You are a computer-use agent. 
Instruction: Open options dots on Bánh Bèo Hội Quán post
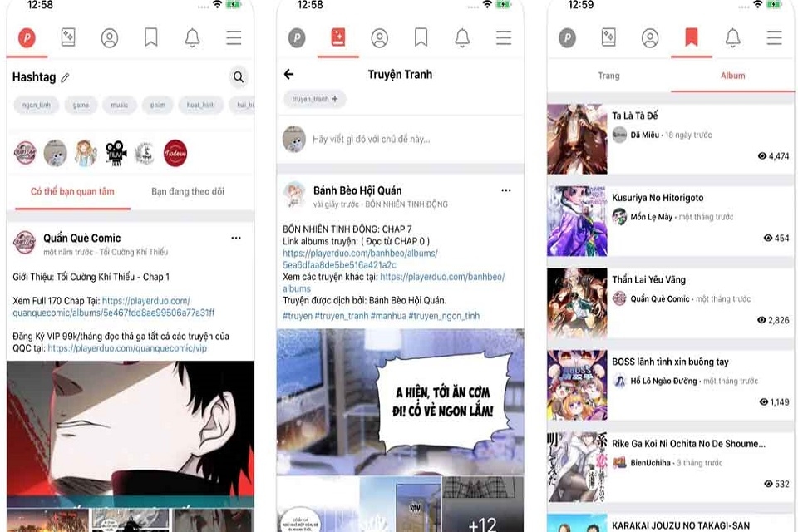point(506,190)
